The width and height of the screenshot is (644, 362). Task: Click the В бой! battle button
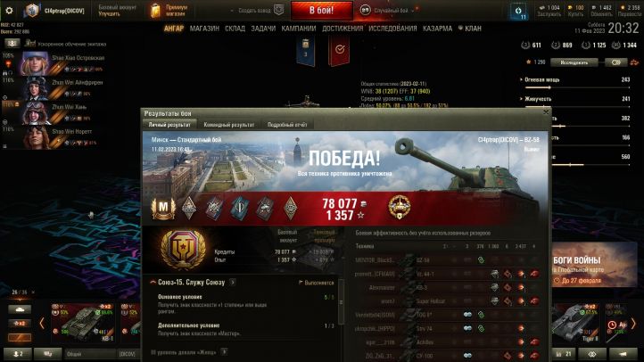tap(322, 11)
